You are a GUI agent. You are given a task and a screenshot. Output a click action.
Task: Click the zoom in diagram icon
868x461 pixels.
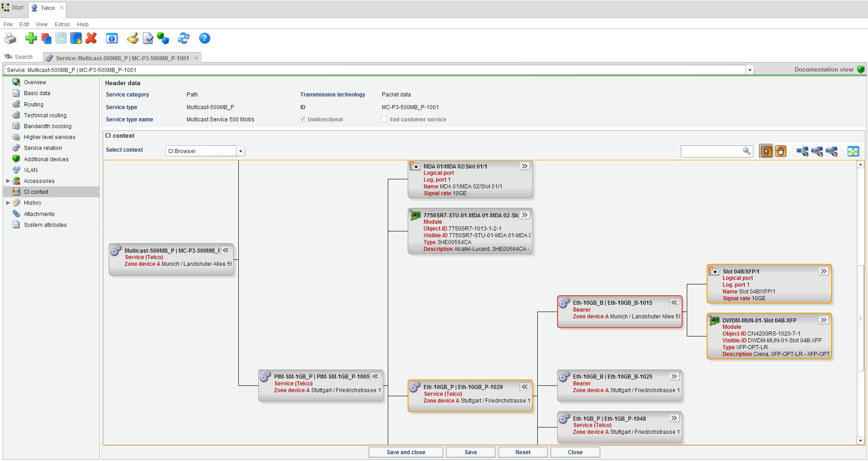(802, 151)
